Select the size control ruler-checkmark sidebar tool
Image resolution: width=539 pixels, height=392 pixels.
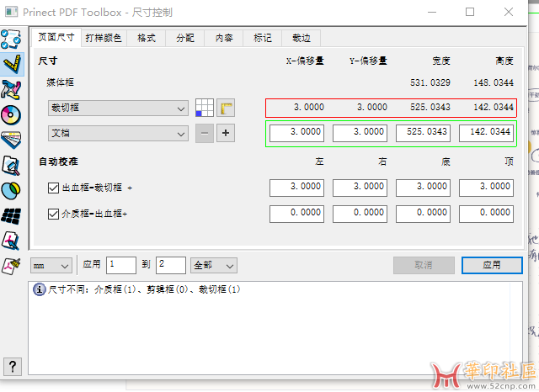[13, 63]
